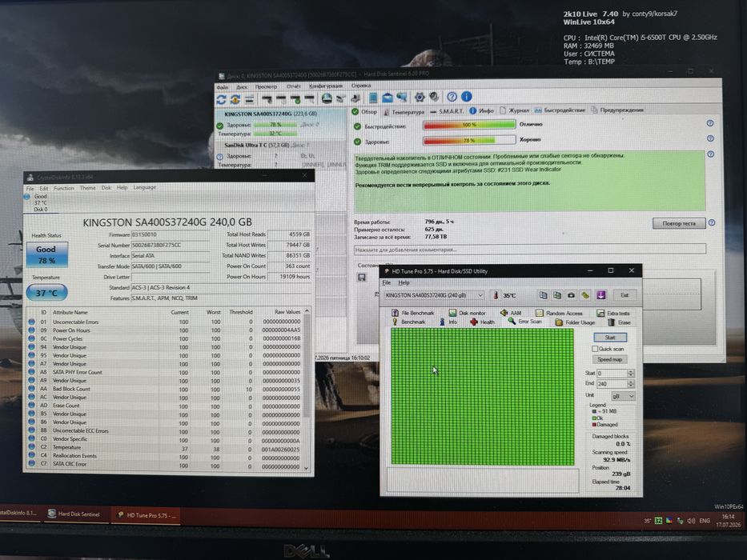Switch to the Random Access tab in HD Tune

pyautogui.click(x=559, y=313)
